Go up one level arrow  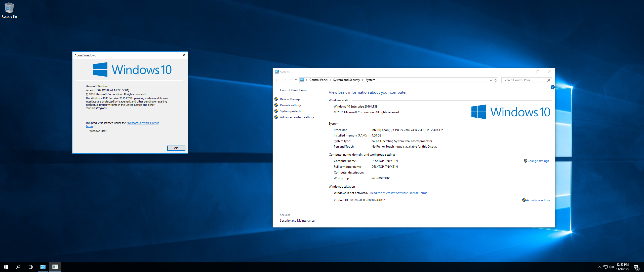click(x=296, y=80)
